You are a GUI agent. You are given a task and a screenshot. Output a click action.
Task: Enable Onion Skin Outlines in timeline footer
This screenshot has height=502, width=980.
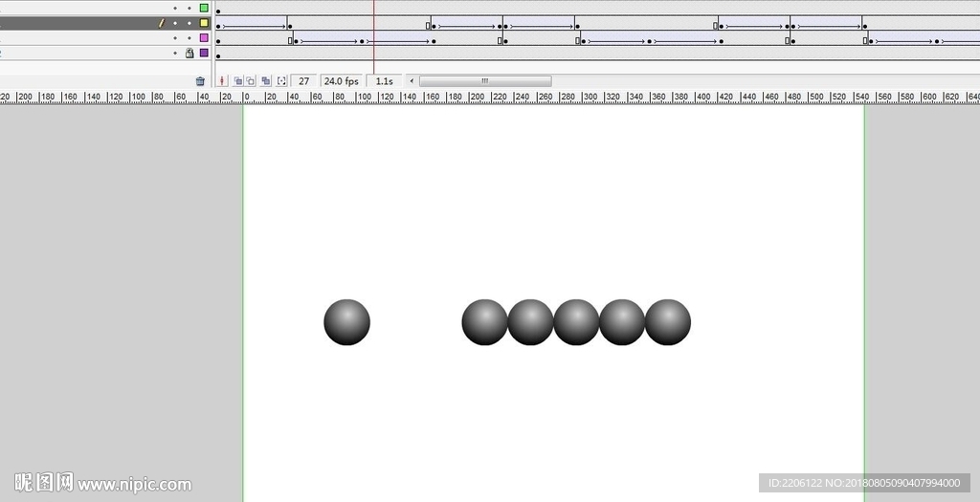click(x=251, y=82)
